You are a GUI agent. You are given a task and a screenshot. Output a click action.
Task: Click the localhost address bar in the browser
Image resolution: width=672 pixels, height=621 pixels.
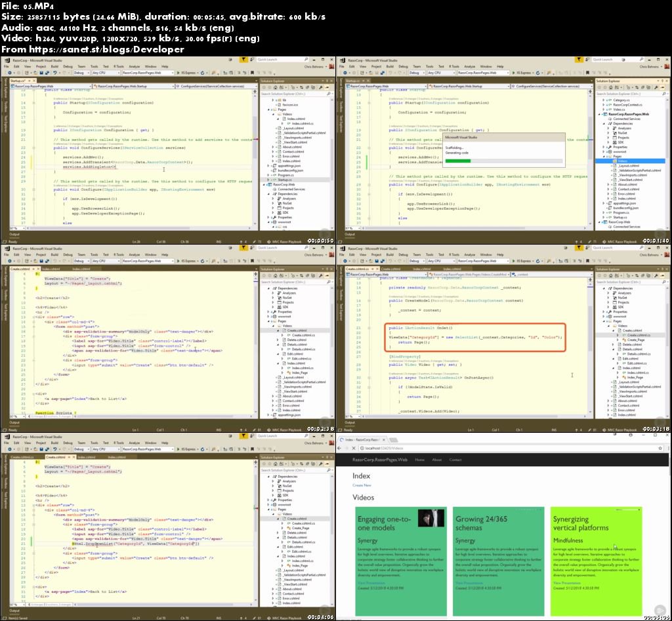510,448
